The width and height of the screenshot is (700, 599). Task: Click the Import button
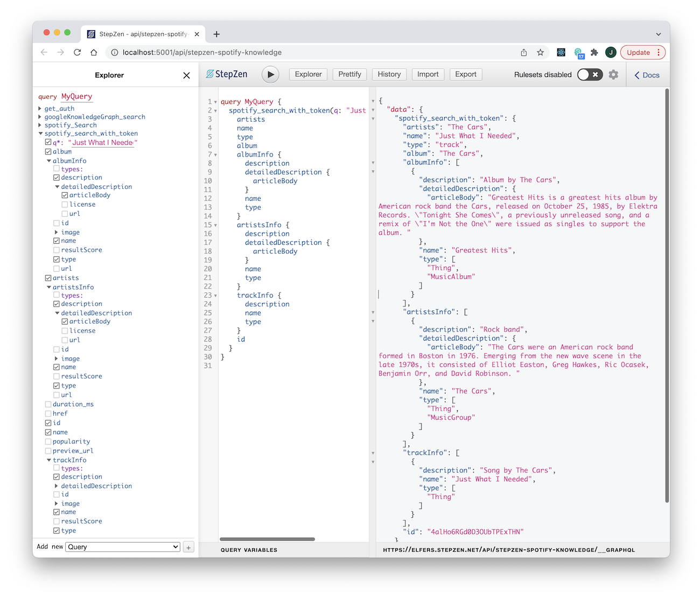[x=428, y=74]
